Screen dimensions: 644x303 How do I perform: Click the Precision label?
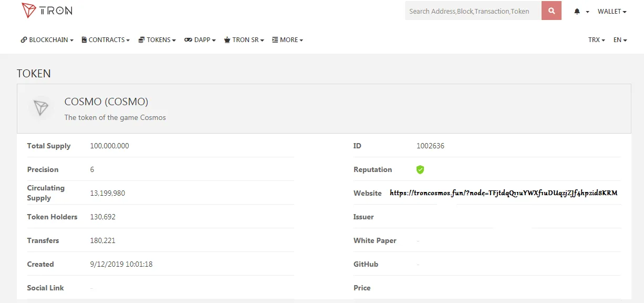click(43, 169)
